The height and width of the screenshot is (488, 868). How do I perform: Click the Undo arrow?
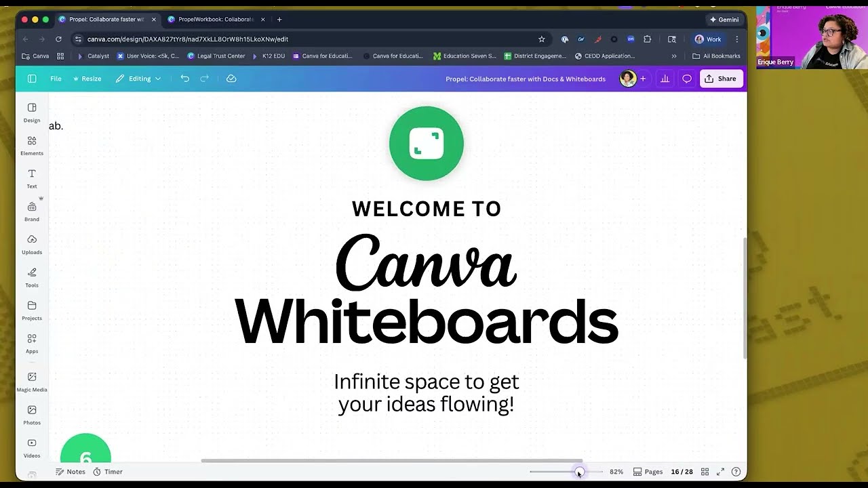point(185,79)
